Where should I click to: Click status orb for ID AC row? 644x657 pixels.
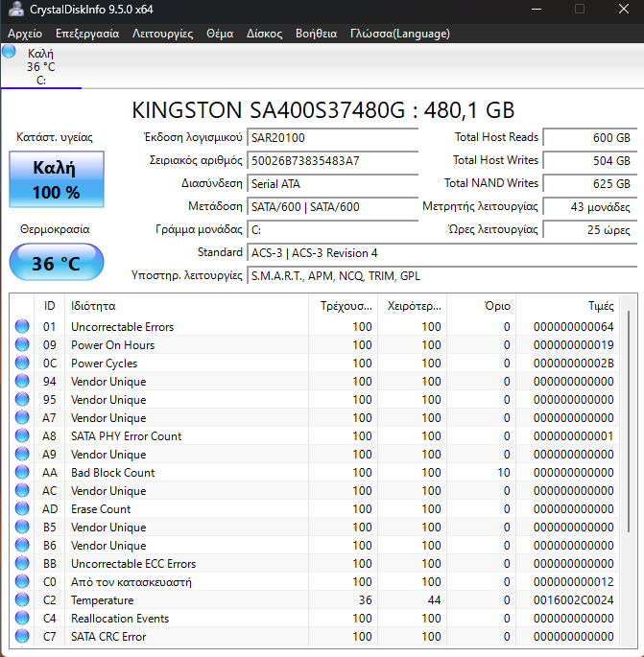click(x=22, y=490)
